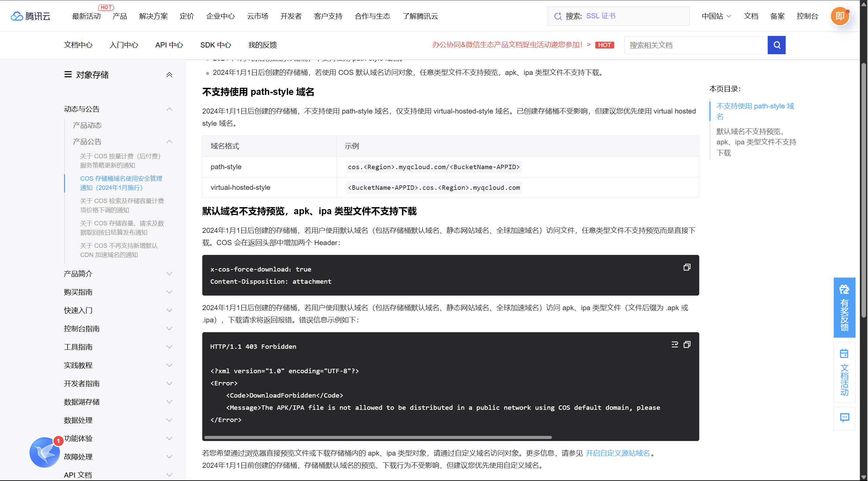Toggle line wrap in the 403 Forbidden code block
Viewport: 868px width, 481px height.
click(x=675, y=344)
